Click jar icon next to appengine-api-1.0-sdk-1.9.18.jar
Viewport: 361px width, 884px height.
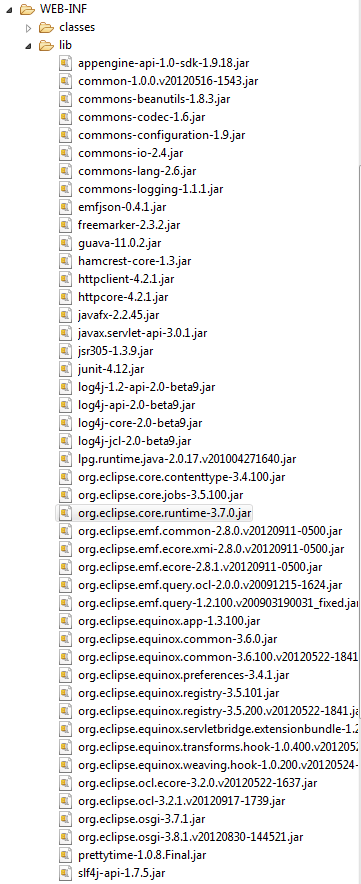65,63
